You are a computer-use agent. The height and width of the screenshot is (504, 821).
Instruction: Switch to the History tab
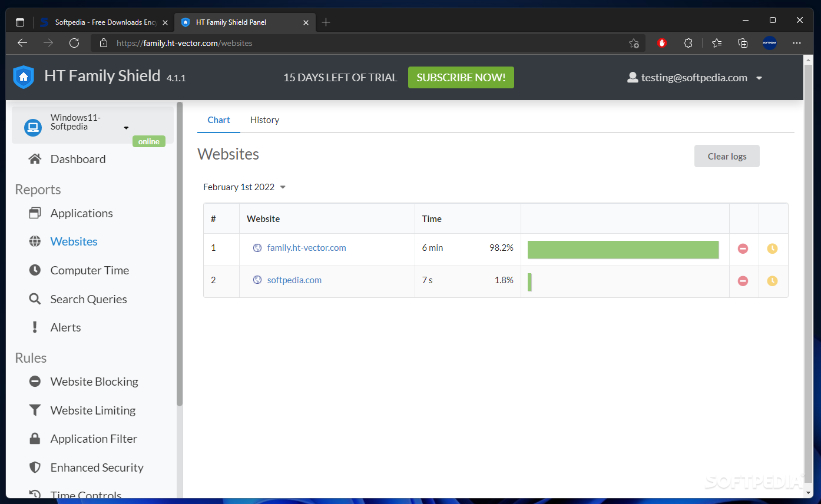(x=264, y=120)
